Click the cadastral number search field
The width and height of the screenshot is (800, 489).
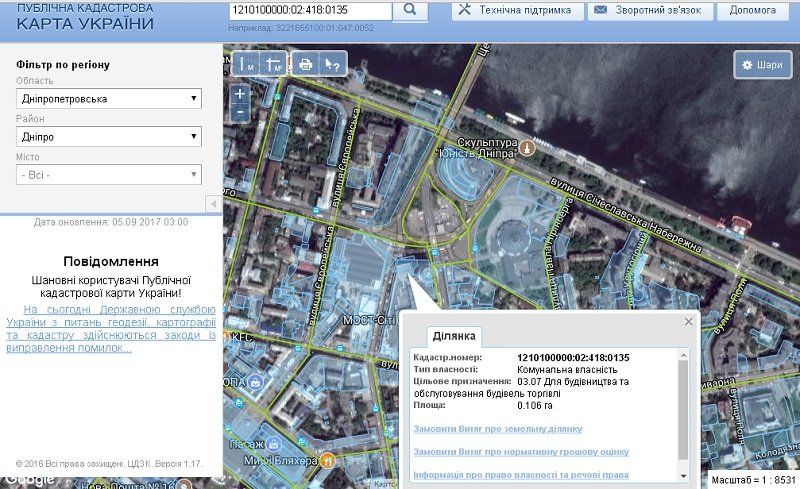tap(310, 10)
